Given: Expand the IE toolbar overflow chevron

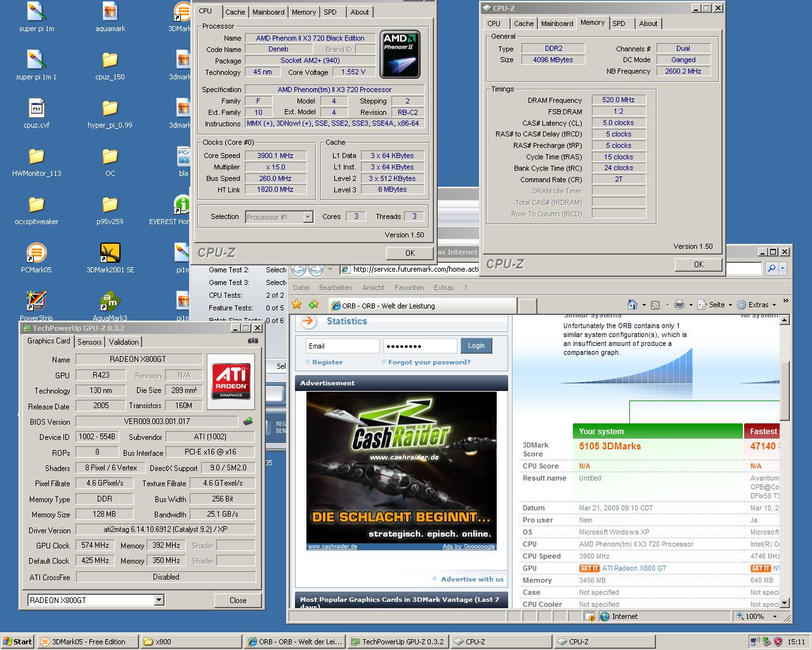Looking at the screenshot, I should (785, 301).
